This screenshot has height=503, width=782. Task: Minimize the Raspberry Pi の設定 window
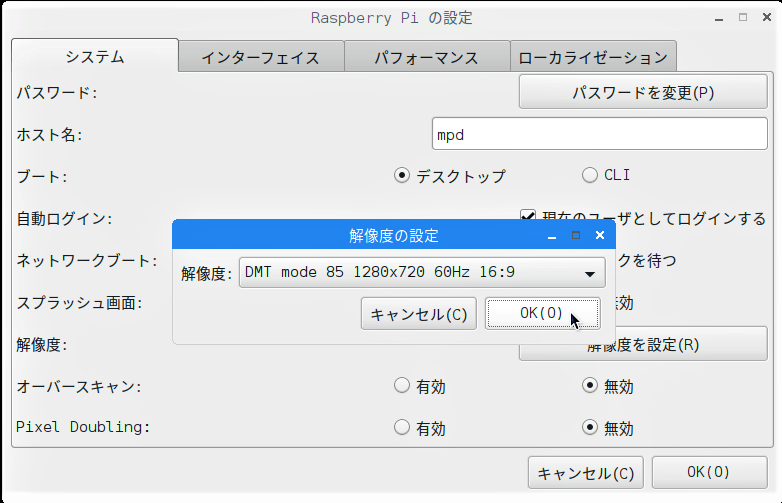(719, 18)
